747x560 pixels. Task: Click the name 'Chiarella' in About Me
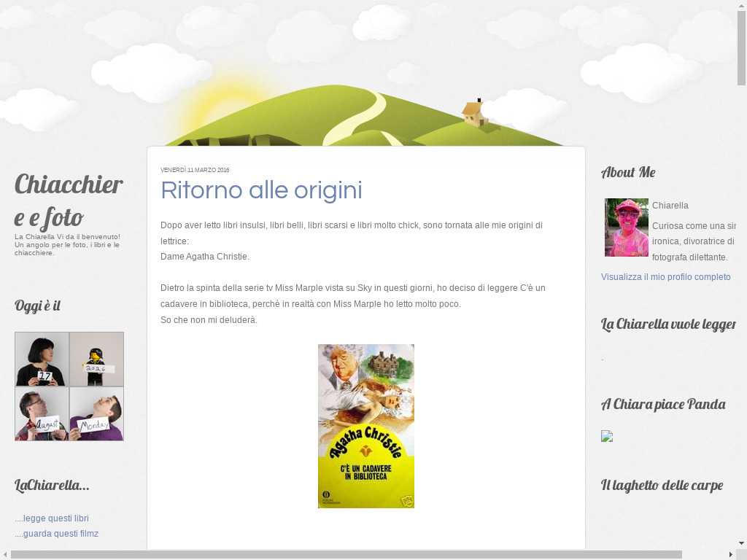670,205
